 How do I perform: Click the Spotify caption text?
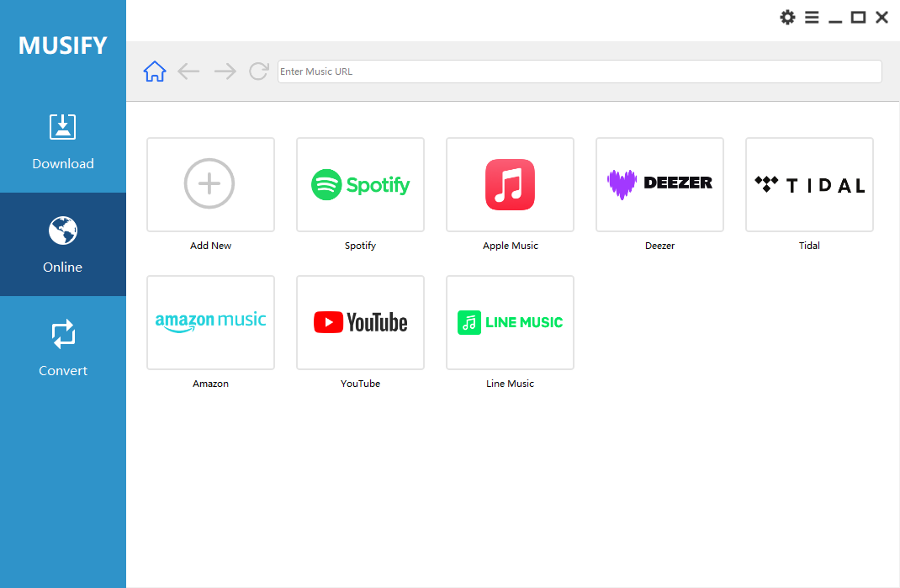coord(361,246)
